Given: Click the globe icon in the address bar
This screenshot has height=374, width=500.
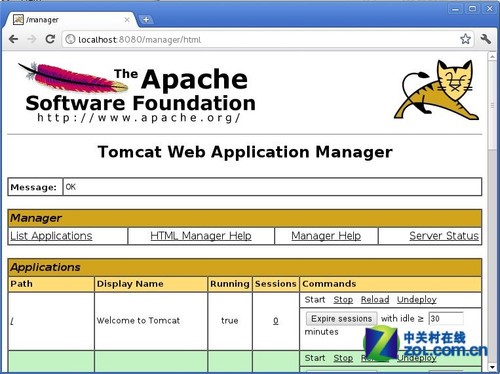Looking at the screenshot, I should 70,39.
